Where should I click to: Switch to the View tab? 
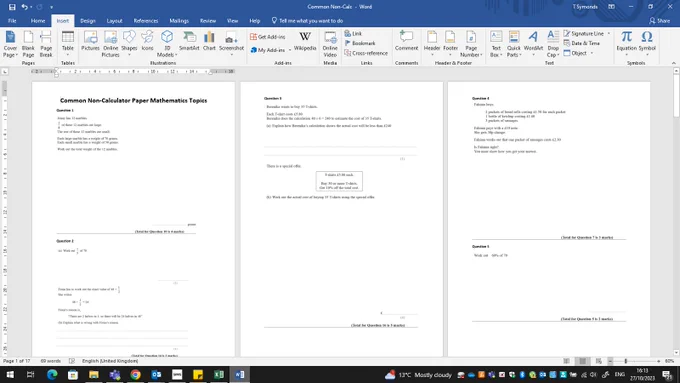click(x=232, y=21)
